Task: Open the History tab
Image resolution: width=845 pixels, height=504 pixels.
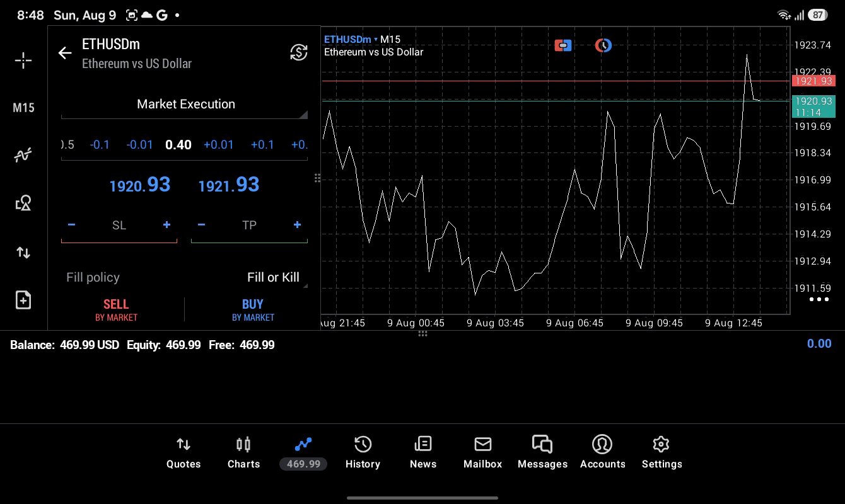Action: point(363,453)
